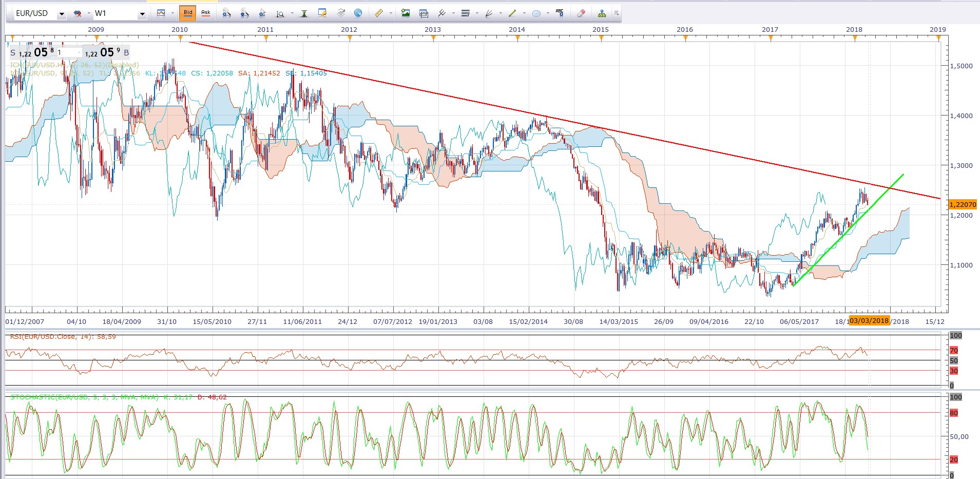Expand the chart link options arrow
The width and height of the screenshot is (980, 479).
(x=89, y=13)
